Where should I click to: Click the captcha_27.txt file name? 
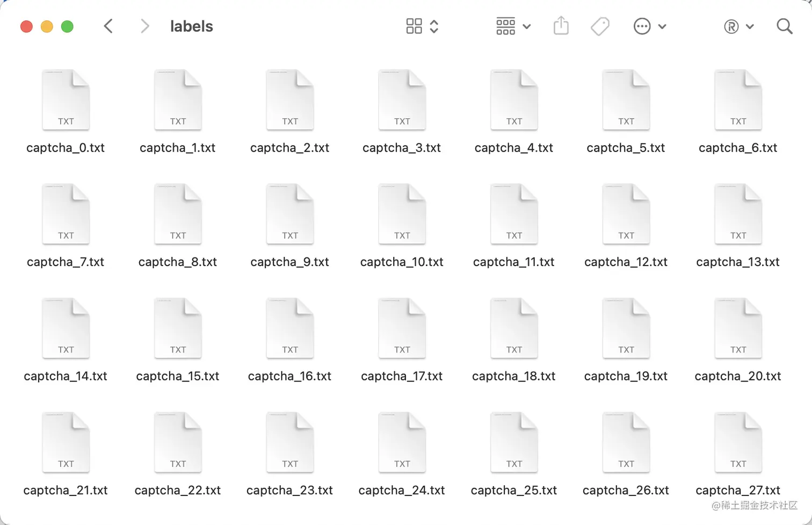point(738,490)
